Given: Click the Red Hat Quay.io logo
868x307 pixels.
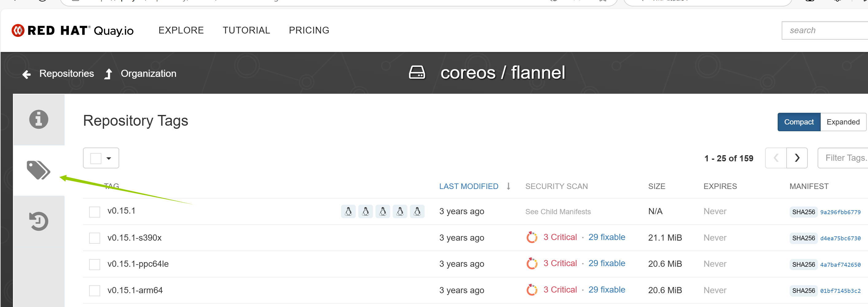Looking at the screenshot, I should click(x=73, y=30).
